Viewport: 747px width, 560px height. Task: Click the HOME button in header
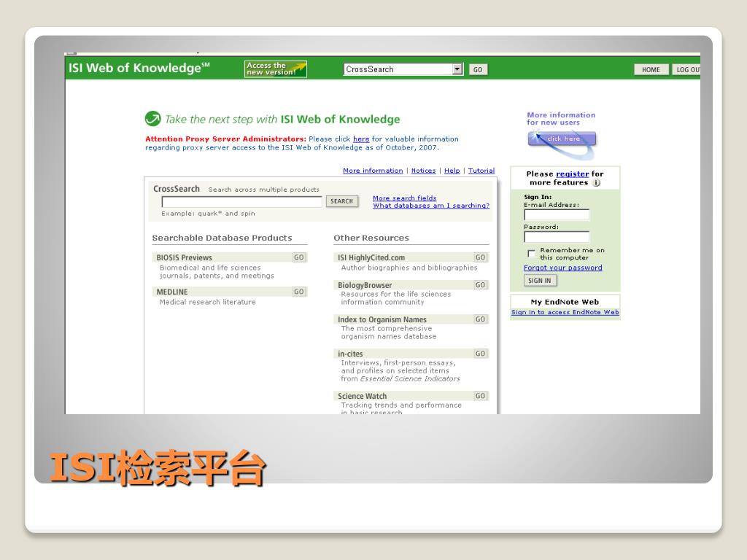[651, 69]
